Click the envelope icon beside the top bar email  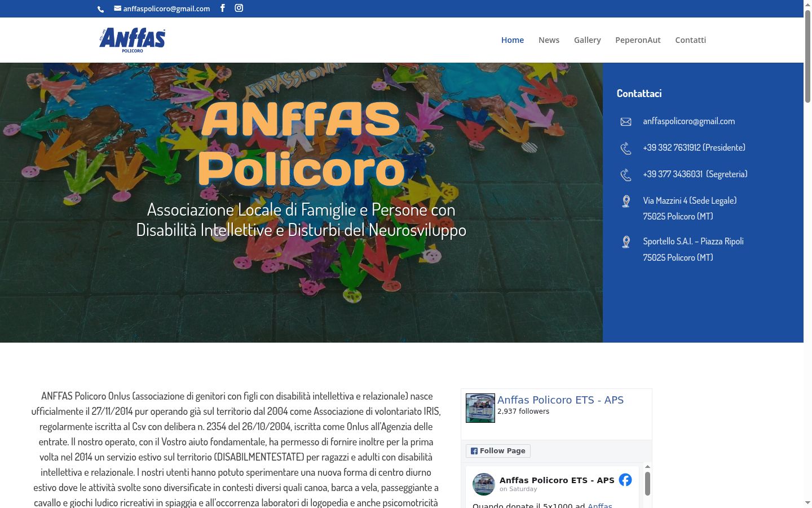pyautogui.click(x=117, y=8)
